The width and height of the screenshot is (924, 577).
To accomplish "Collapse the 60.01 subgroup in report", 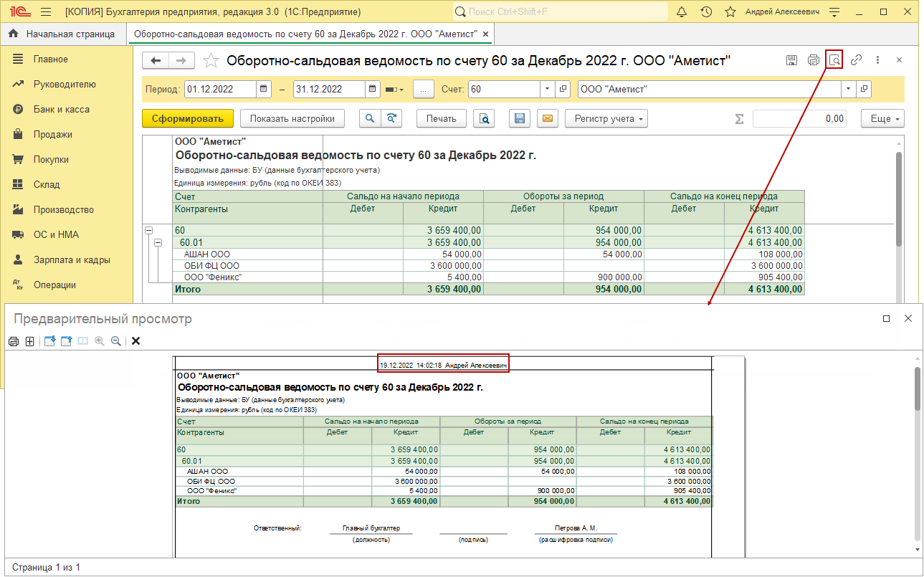I will (x=158, y=243).
